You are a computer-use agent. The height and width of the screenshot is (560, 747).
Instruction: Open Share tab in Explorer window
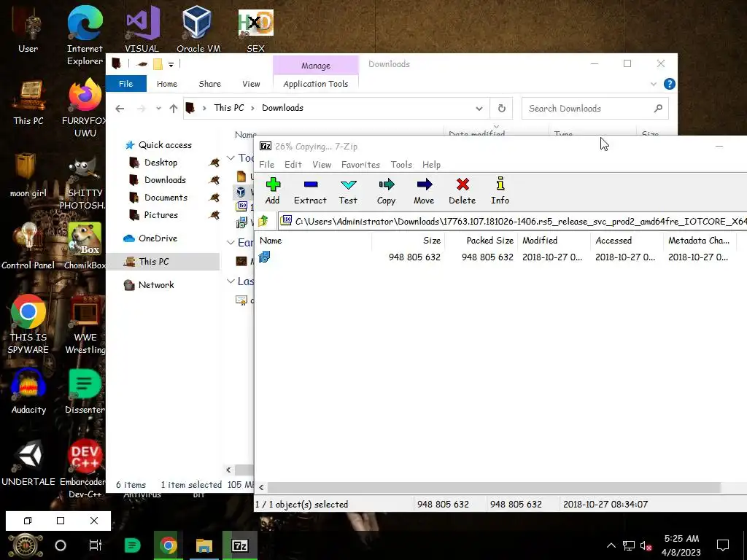click(209, 84)
